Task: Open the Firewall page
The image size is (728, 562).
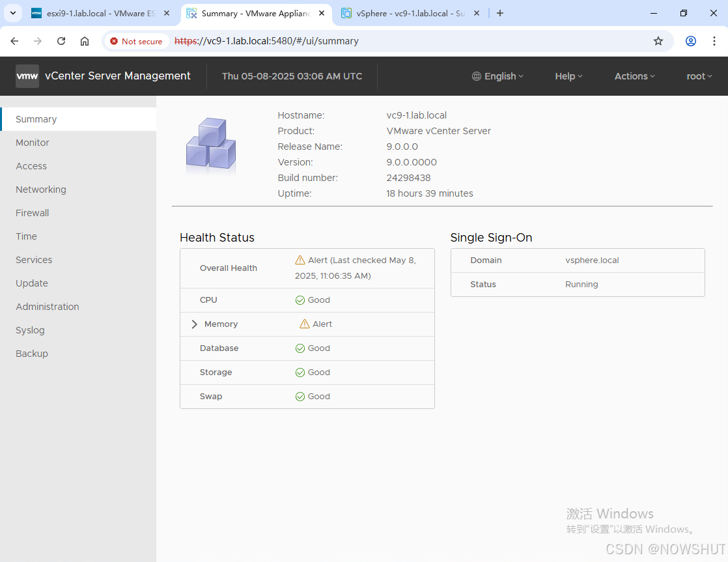Action: coord(78,213)
